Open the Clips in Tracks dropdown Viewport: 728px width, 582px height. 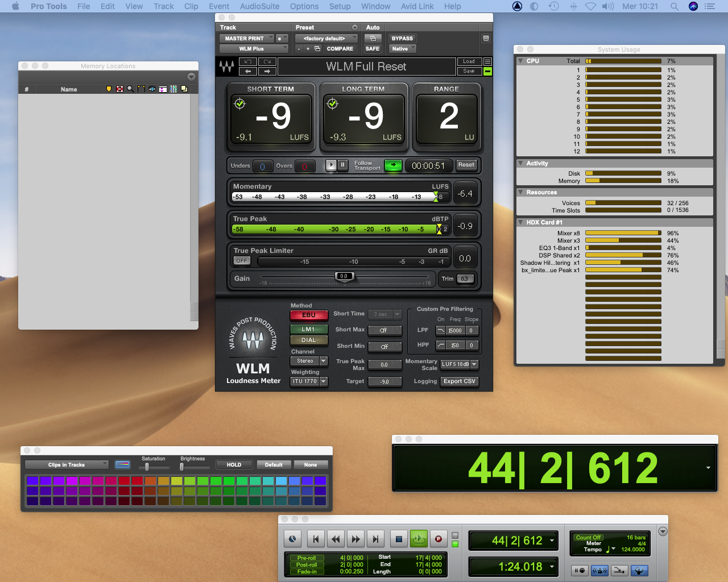tap(67, 465)
